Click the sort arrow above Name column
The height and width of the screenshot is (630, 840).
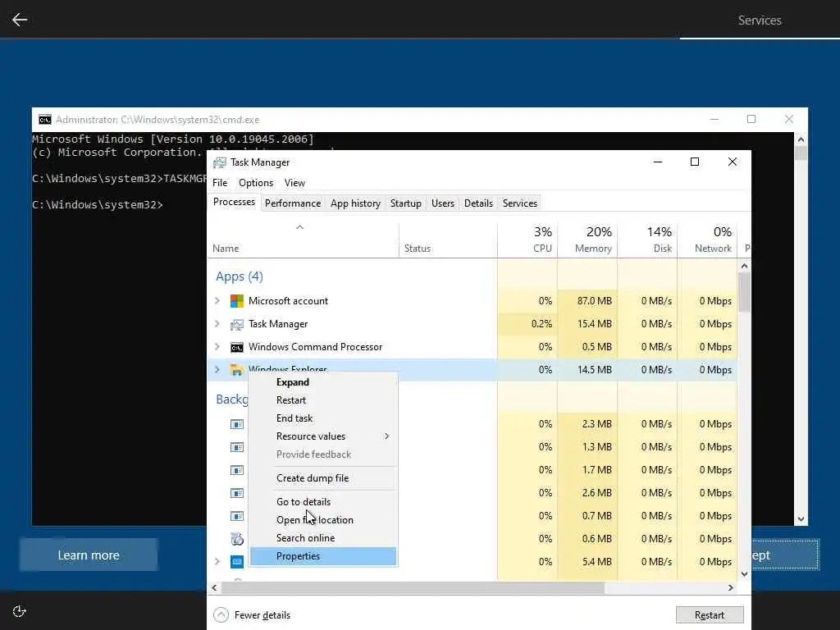pyautogui.click(x=300, y=227)
